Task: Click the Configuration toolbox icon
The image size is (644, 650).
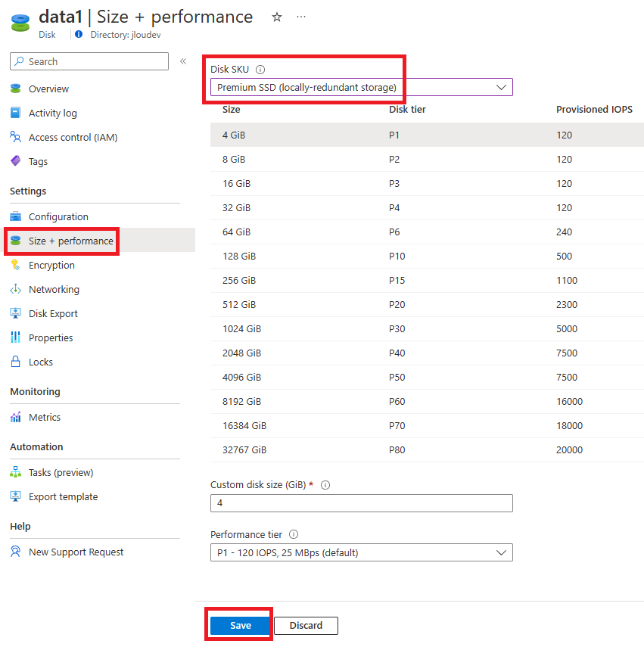Action: pyautogui.click(x=15, y=216)
